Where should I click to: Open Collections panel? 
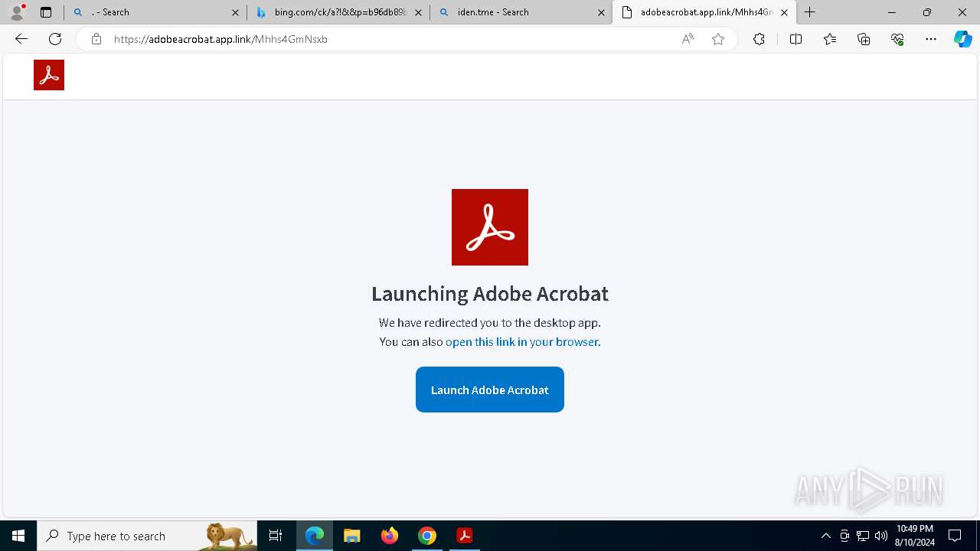864,39
